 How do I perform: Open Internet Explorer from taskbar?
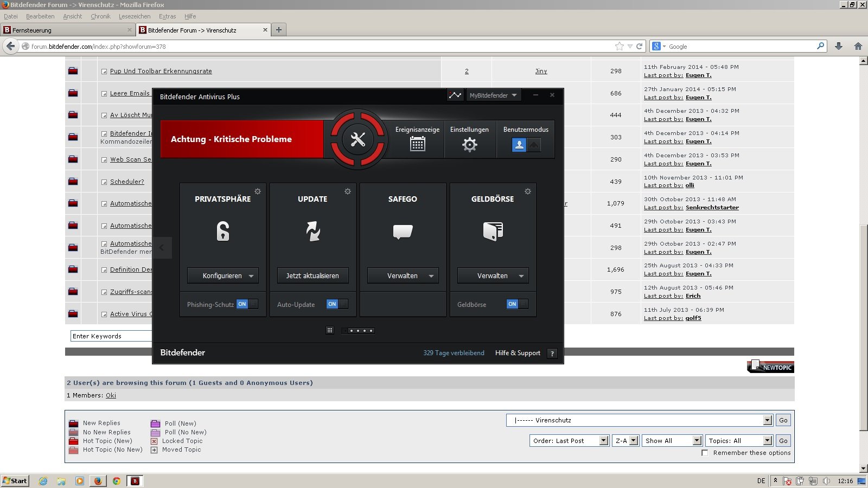click(x=43, y=481)
